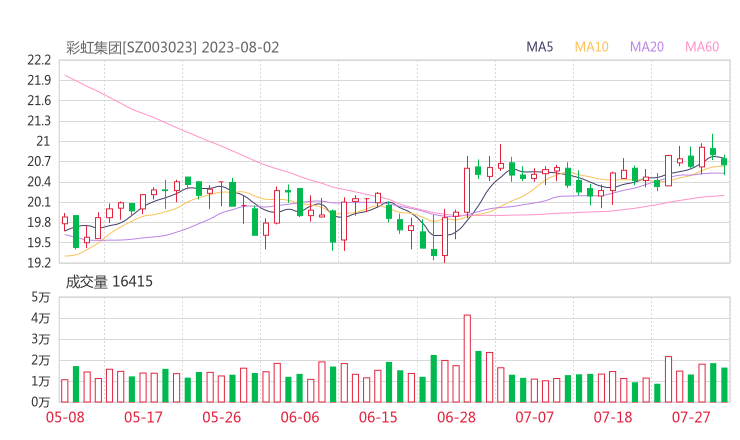Click the MA5 legend label

point(539,47)
